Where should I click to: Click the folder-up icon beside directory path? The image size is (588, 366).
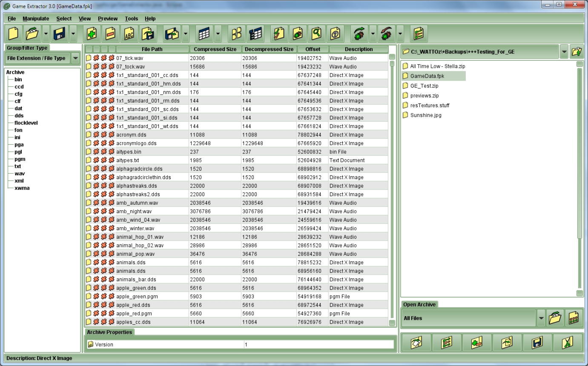[x=577, y=51]
